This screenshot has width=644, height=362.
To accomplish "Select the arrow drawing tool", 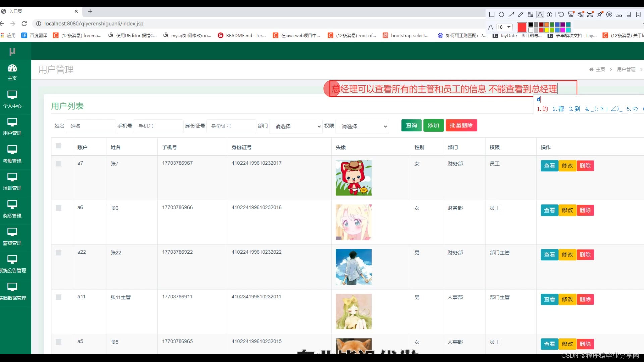I will coord(511,14).
